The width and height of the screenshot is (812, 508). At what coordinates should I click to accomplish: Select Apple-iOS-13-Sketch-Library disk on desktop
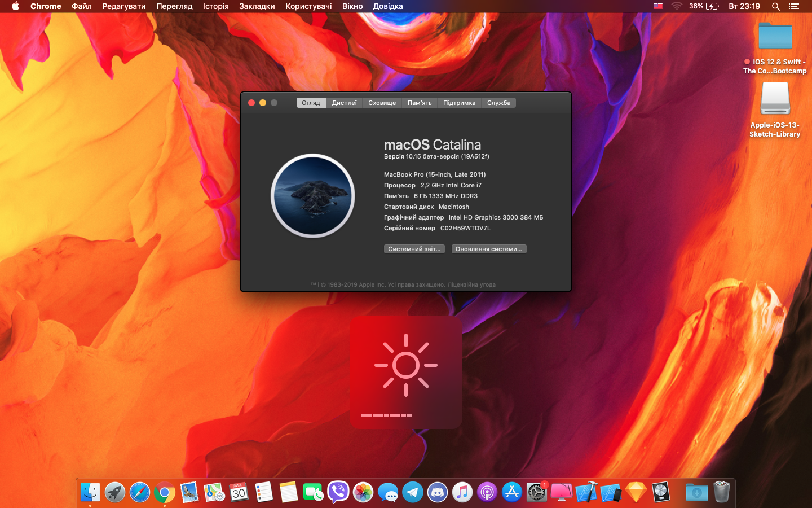(775, 110)
